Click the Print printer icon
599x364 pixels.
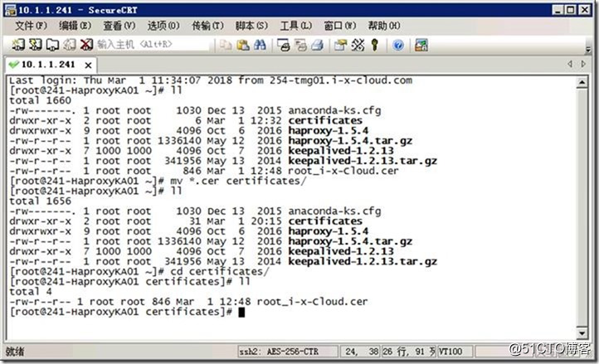click(x=318, y=45)
